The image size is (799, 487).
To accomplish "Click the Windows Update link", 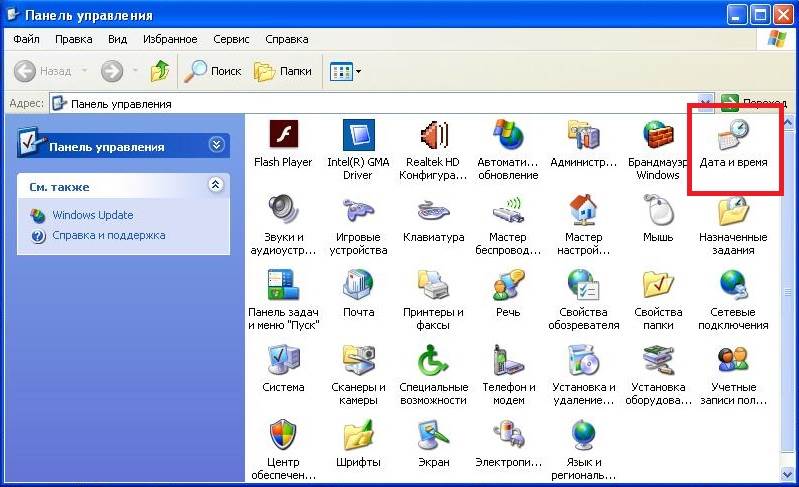I will pos(92,215).
